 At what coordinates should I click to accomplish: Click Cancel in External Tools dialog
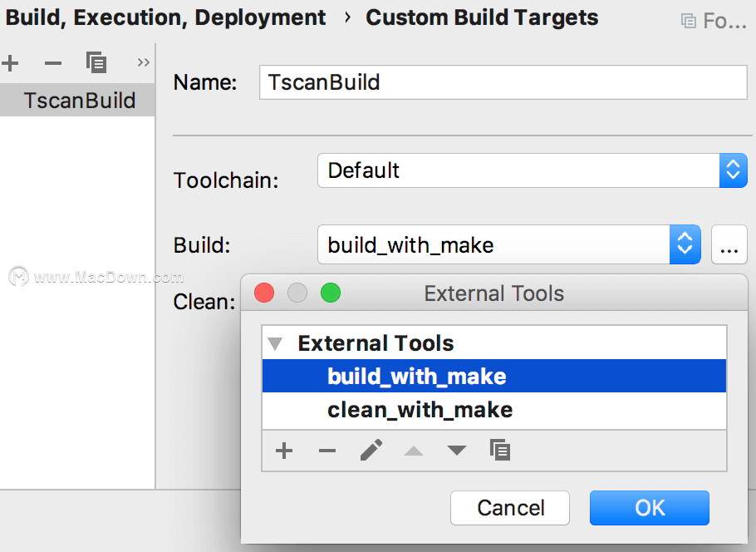click(510, 508)
